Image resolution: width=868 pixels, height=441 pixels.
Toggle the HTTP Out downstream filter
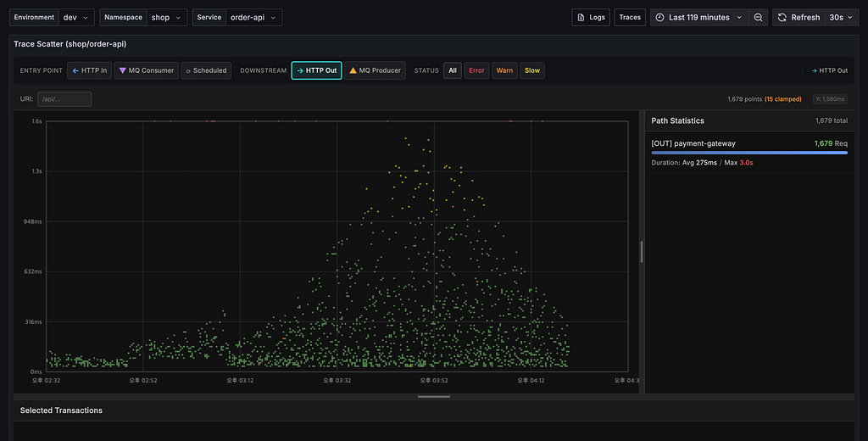pyautogui.click(x=316, y=70)
